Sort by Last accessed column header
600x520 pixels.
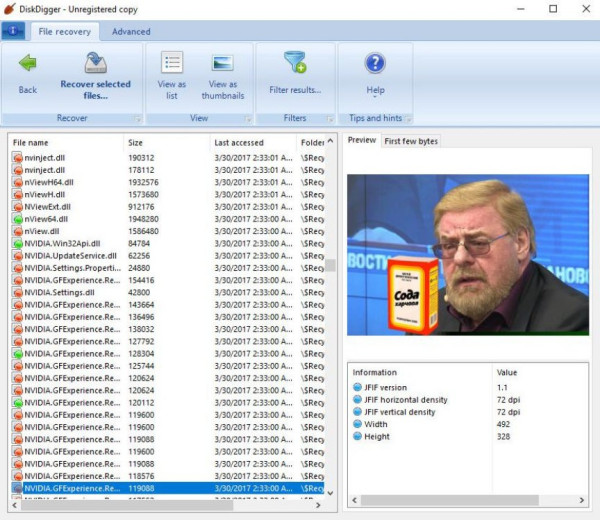click(239, 143)
